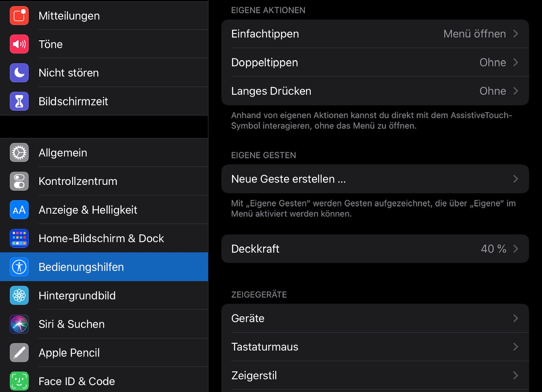This screenshot has width=542, height=392.
Task: Tap the Face ID & Code icon
Action: tap(19, 381)
